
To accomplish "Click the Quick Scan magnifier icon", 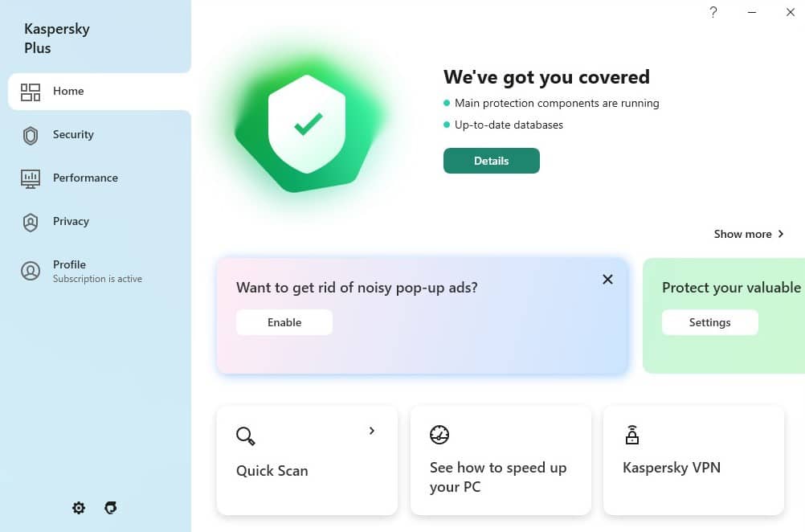I will pos(245,436).
